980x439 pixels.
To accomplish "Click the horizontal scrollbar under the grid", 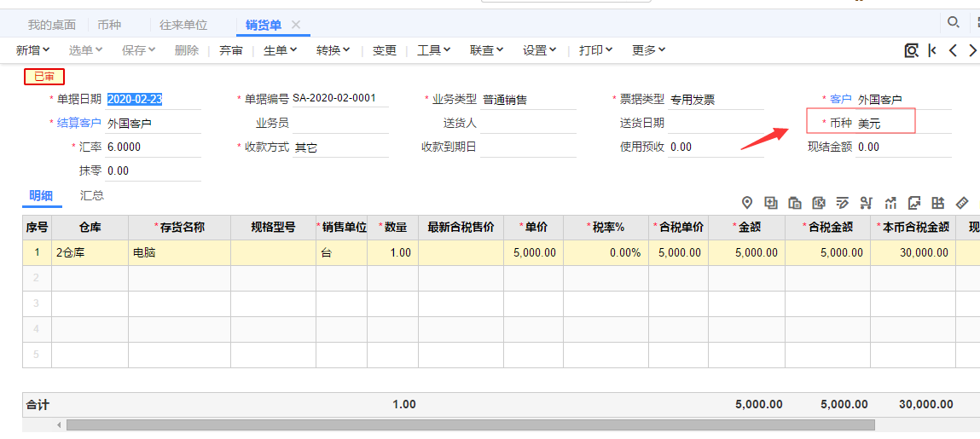I will (469, 425).
